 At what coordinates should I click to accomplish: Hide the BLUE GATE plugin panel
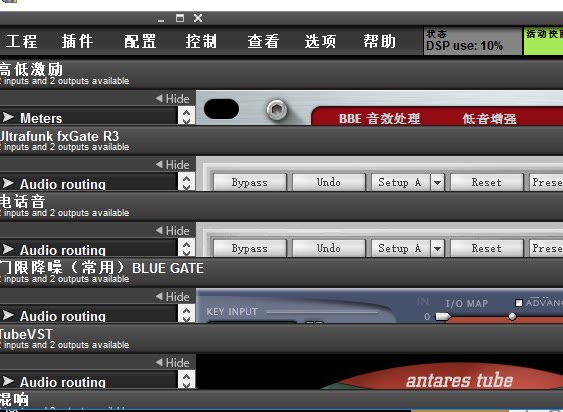click(x=173, y=297)
